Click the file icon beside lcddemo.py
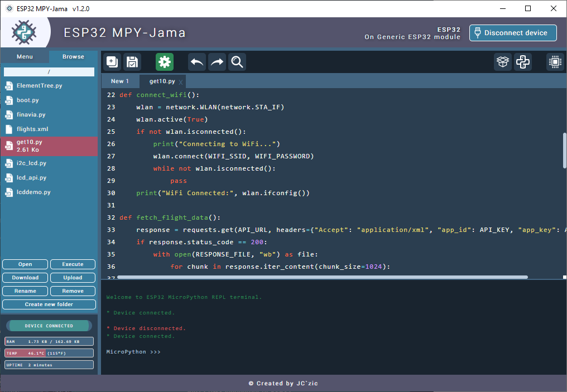Screen dimensions: 567x392 [x=9, y=192]
